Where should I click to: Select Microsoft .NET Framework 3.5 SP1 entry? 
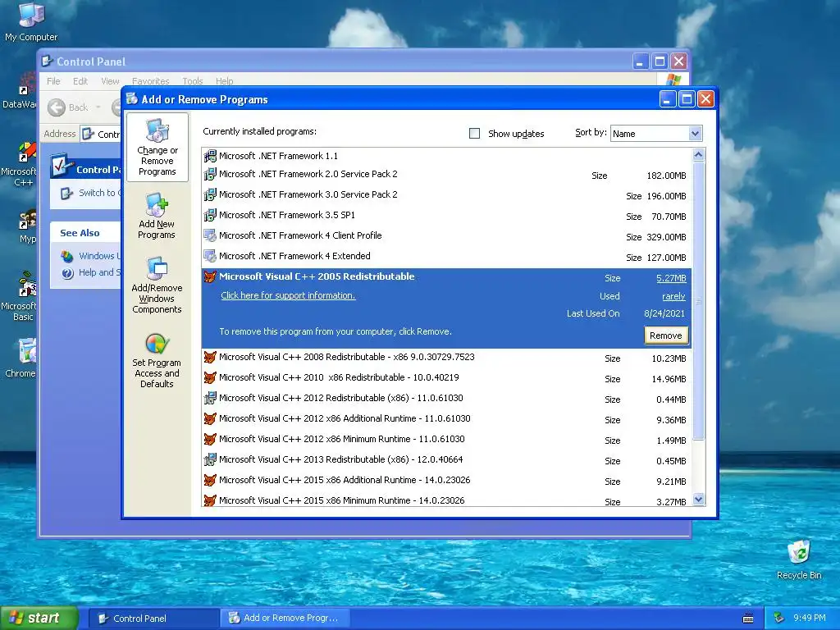[x=447, y=216]
